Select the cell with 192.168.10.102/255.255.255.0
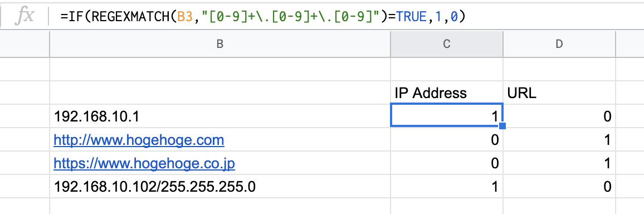 (x=219, y=187)
